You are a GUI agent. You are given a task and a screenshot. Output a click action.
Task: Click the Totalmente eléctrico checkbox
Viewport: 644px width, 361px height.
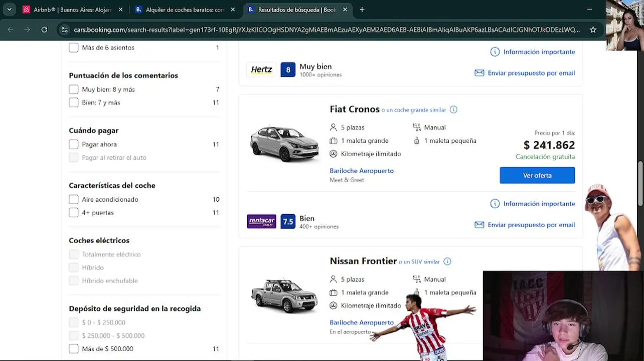pyautogui.click(x=74, y=254)
